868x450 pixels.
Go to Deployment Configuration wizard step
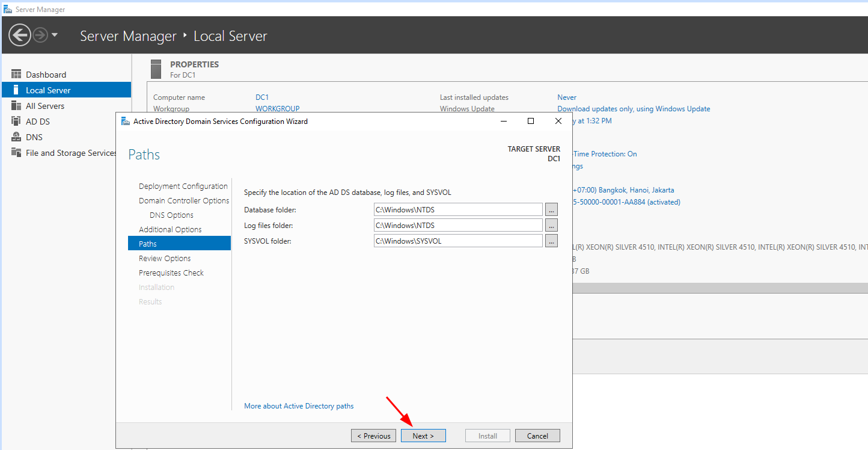pyautogui.click(x=183, y=186)
